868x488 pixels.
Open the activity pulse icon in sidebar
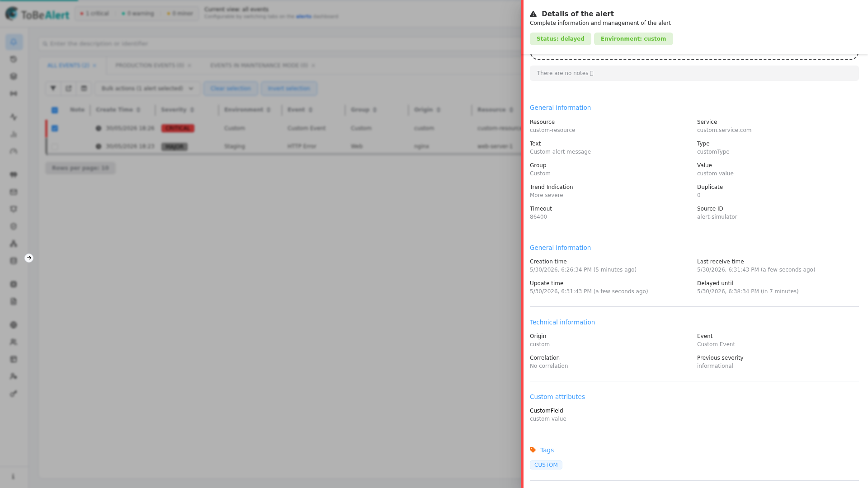click(14, 117)
